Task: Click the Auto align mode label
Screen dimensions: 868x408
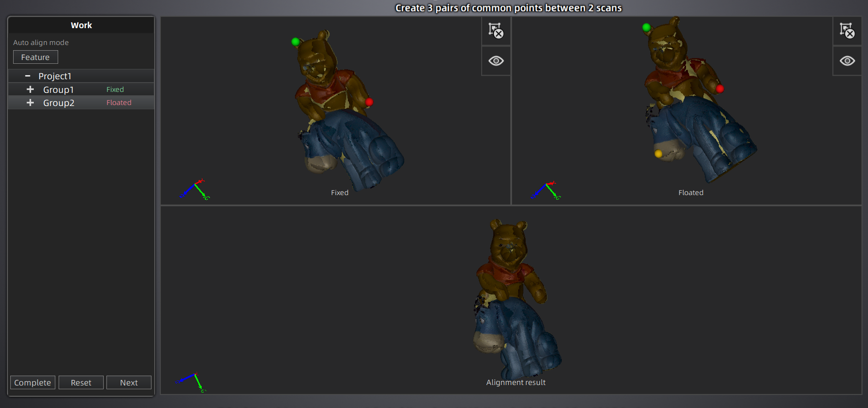Action: [41, 43]
